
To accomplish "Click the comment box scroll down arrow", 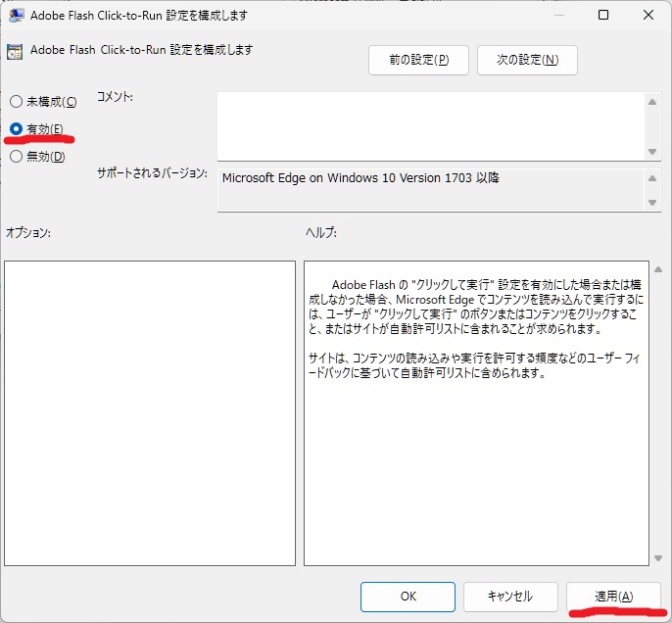I will pyautogui.click(x=653, y=151).
